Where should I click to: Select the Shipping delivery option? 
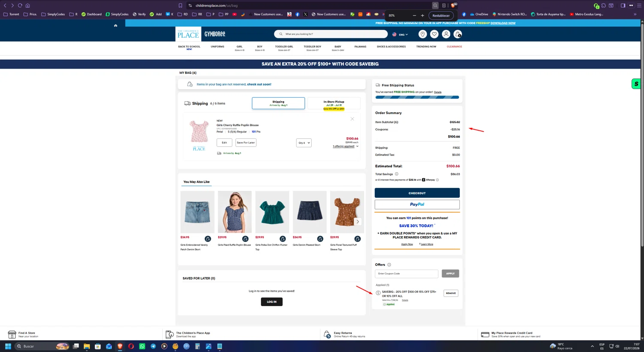pyautogui.click(x=278, y=103)
